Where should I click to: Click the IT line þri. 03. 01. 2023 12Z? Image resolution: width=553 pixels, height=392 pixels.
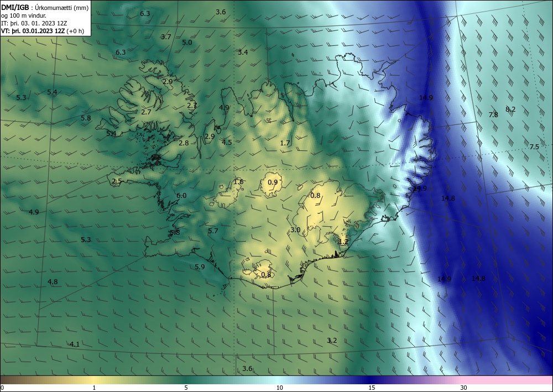pos(34,23)
